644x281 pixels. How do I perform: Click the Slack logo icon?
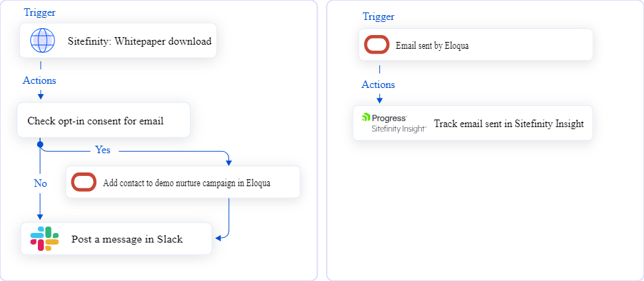click(x=44, y=238)
